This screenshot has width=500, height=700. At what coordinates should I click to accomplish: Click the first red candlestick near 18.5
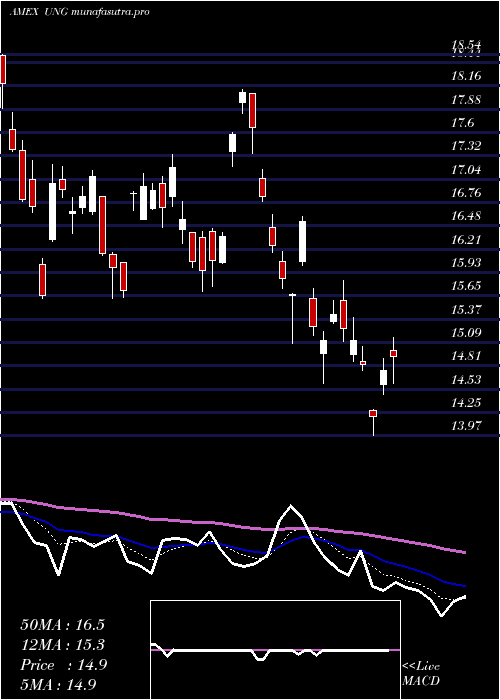click(3, 69)
